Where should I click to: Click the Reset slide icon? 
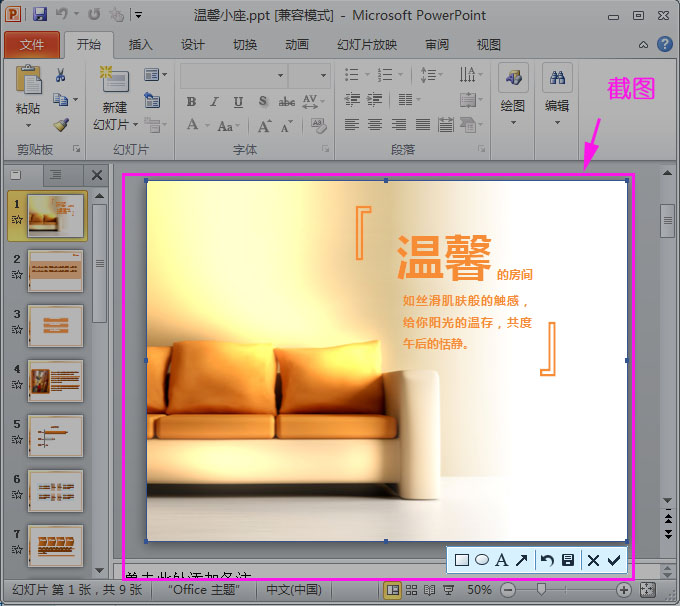[152, 100]
